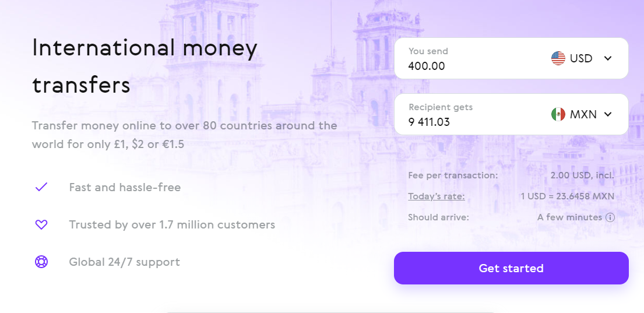Open info icon next to A few minutes
644x313 pixels.
point(610,217)
